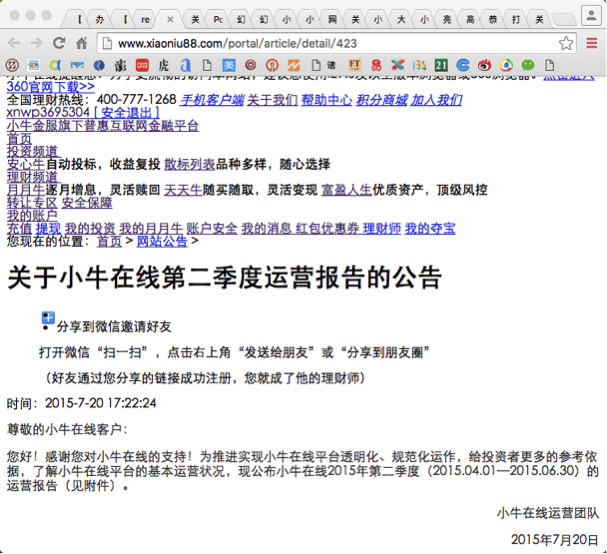Screen dimensions: 607x554
Task: Open the 积分商城 link
Action: (381, 100)
